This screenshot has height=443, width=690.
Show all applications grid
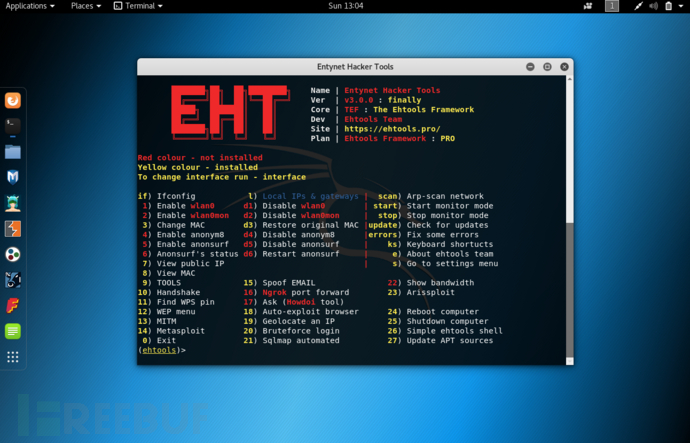(13, 357)
